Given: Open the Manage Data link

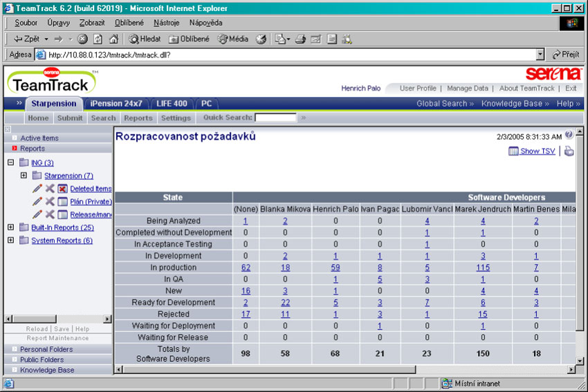Looking at the screenshot, I should point(467,88).
